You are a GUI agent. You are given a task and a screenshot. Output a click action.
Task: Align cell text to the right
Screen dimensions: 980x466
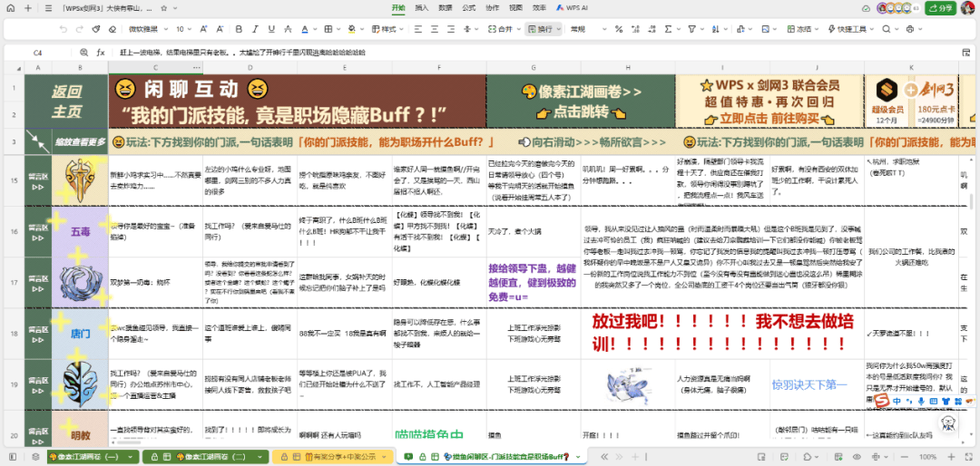tap(451, 29)
